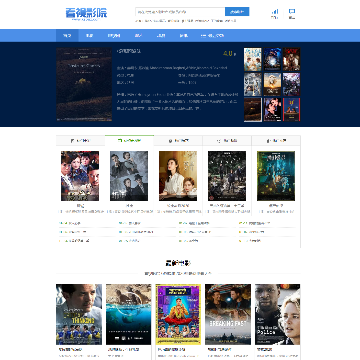This screenshot has height=360, width=360.
Task: Open the Breaking Fast movie poster
Action: 228,314
